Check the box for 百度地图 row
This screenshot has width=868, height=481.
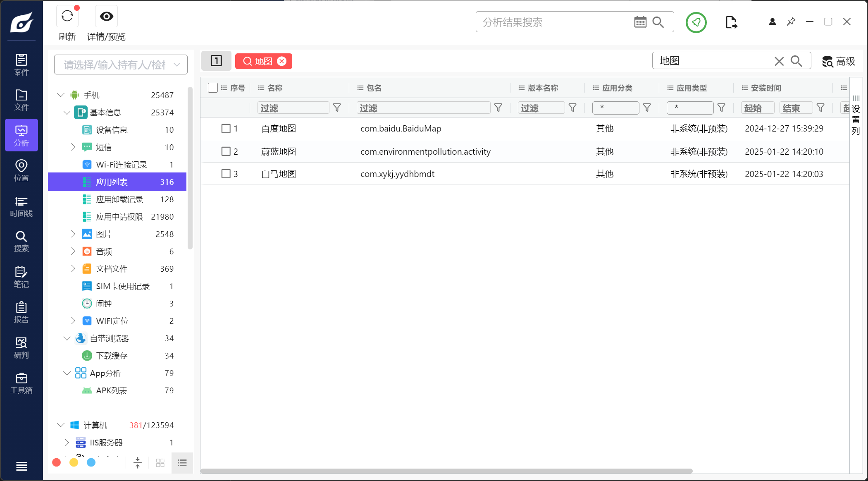[226, 129]
